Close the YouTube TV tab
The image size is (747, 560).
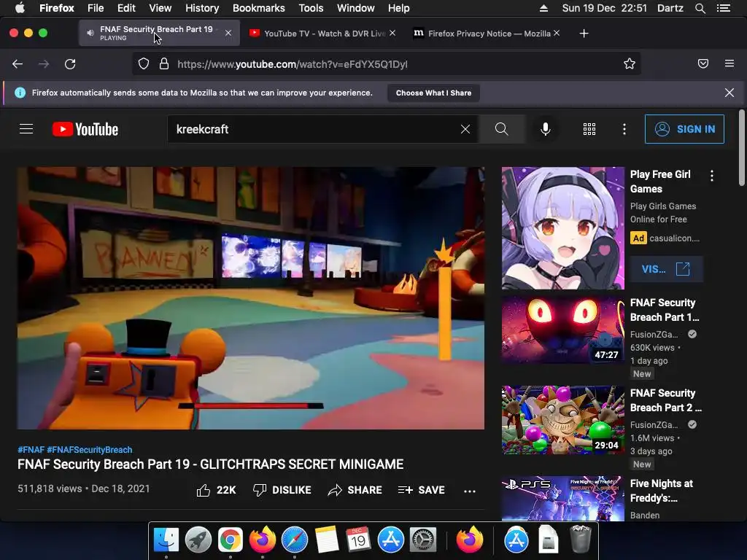point(392,33)
